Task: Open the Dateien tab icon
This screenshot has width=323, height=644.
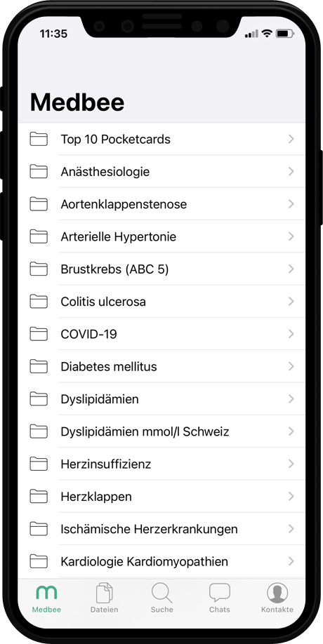Action: point(104,593)
